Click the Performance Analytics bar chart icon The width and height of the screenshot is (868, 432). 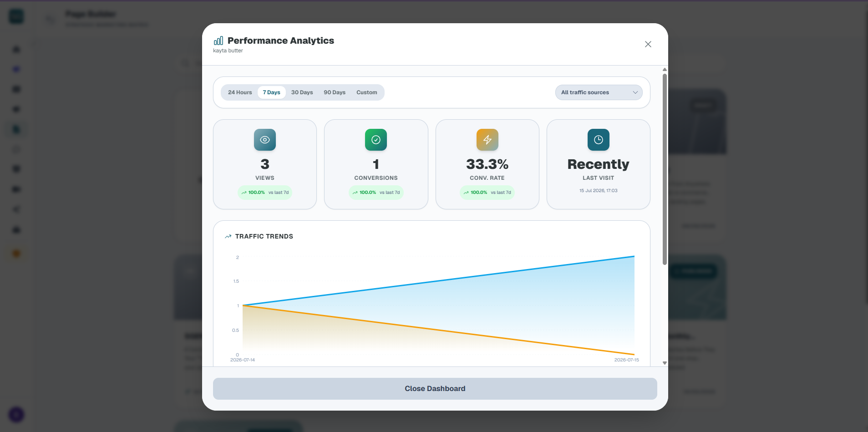218,41
